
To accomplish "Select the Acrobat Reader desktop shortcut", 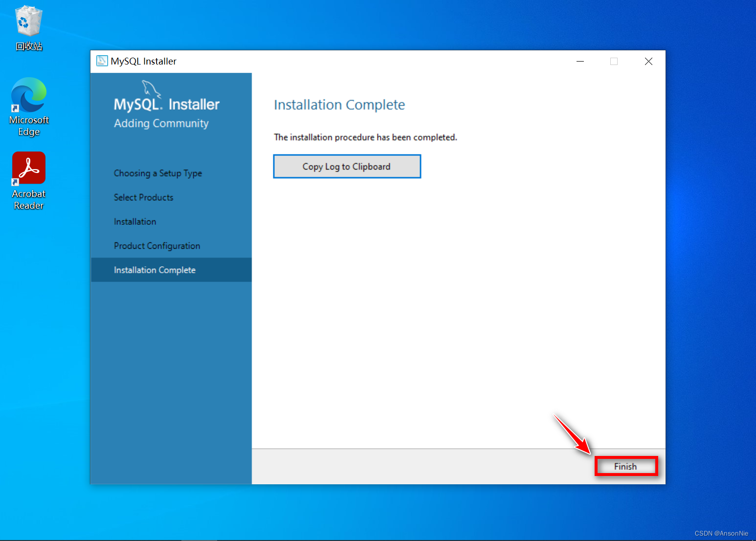I will pyautogui.click(x=29, y=181).
